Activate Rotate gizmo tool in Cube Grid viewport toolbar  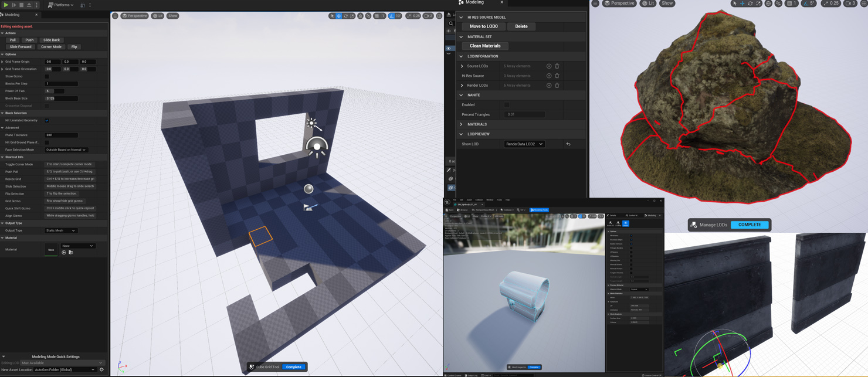click(x=345, y=16)
